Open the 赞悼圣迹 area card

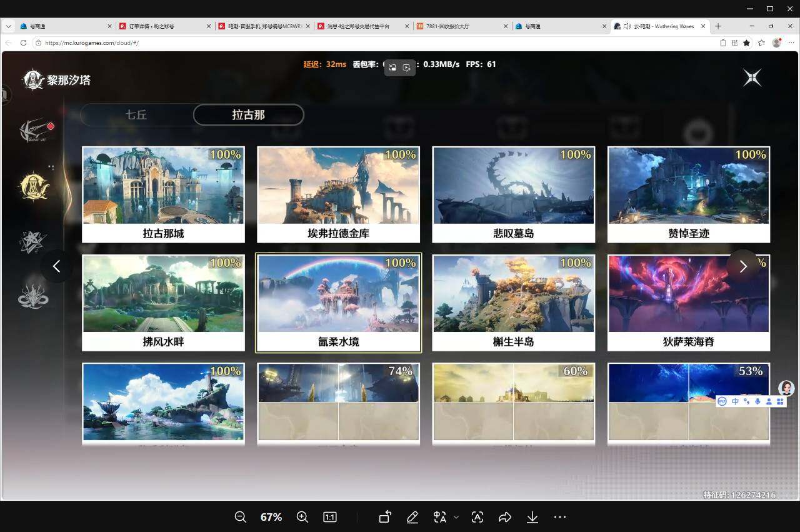[x=689, y=194]
